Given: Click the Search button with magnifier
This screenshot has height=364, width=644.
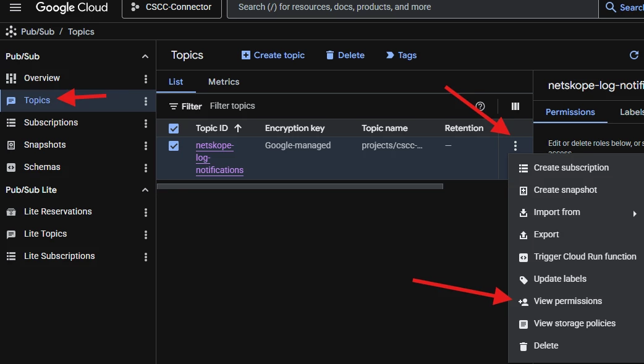Looking at the screenshot, I should pyautogui.click(x=624, y=7).
